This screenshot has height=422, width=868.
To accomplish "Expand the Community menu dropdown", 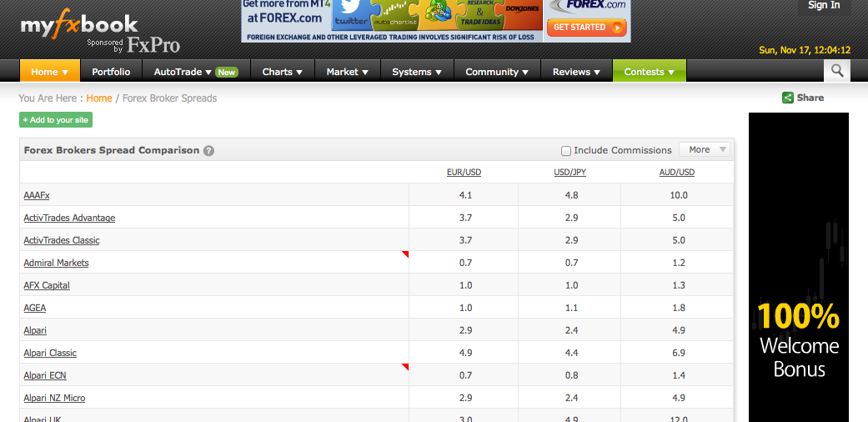I will pyautogui.click(x=498, y=72).
